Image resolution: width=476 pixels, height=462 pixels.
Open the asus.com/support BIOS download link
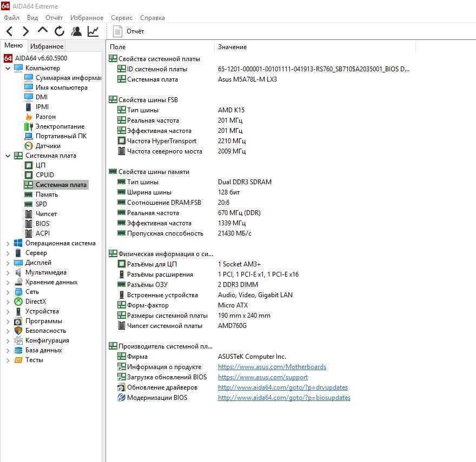pyautogui.click(x=263, y=377)
